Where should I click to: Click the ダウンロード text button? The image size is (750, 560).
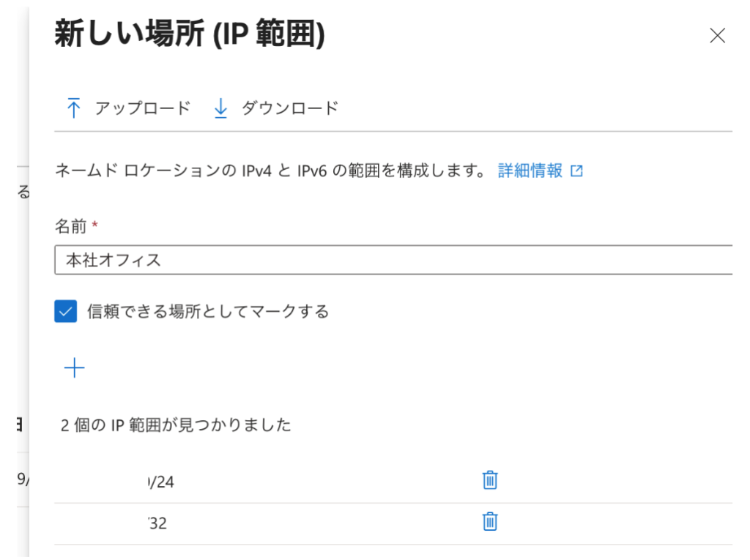coord(290,109)
